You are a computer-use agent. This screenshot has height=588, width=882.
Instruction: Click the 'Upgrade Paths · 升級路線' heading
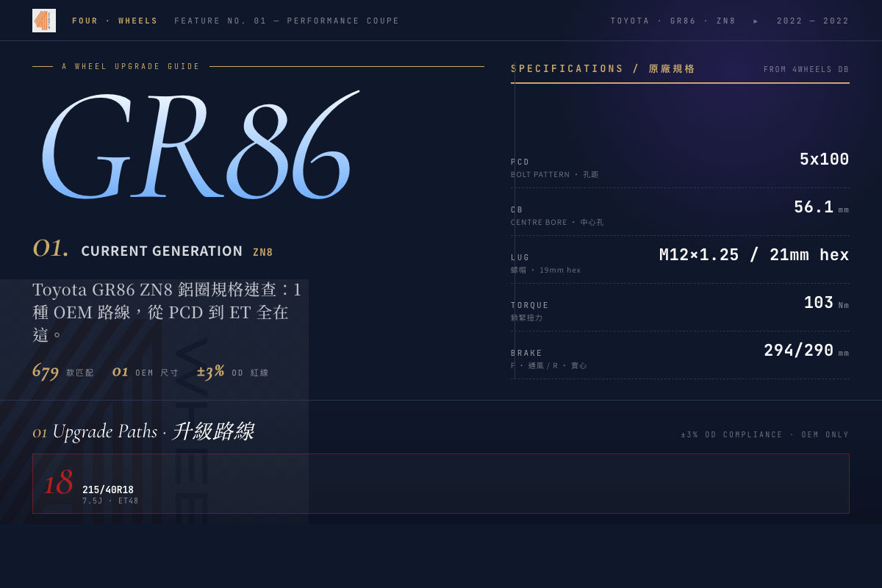[x=153, y=431]
